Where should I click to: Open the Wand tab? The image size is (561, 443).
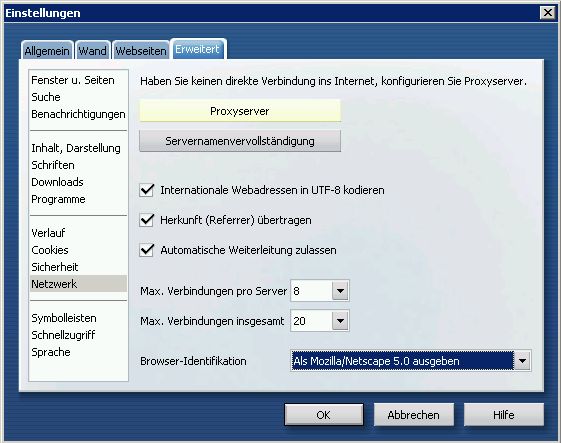(x=92, y=51)
